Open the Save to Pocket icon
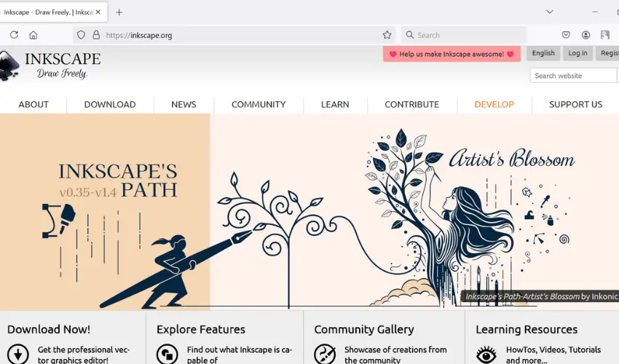This screenshot has width=619, height=364. point(566,35)
